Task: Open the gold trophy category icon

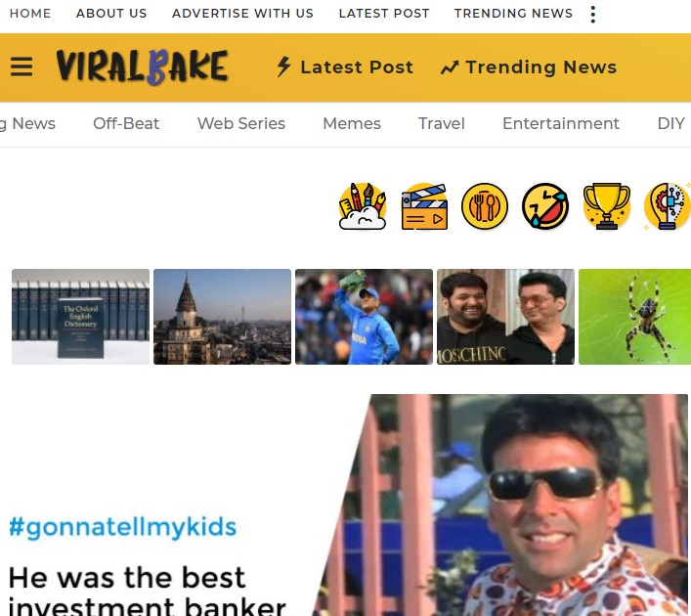Action: click(606, 206)
